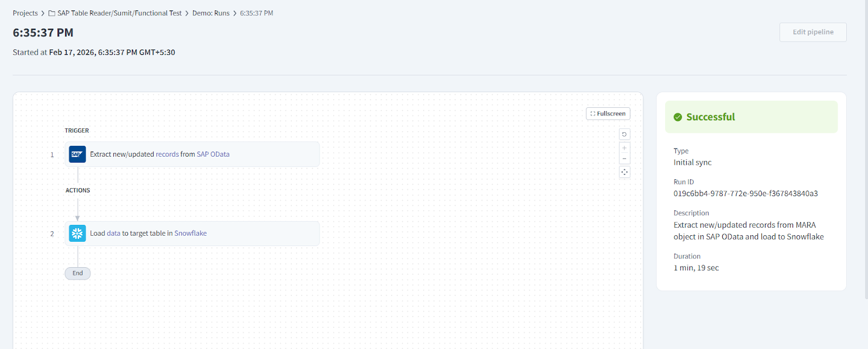Zoom out using the minus icon
Image resolution: width=868 pixels, height=349 pixels.
click(624, 159)
